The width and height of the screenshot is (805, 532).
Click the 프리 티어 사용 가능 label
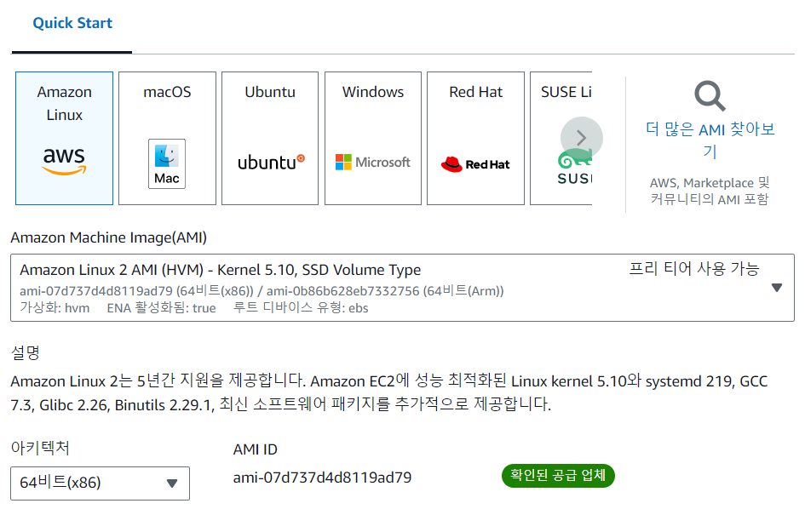point(694,268)
